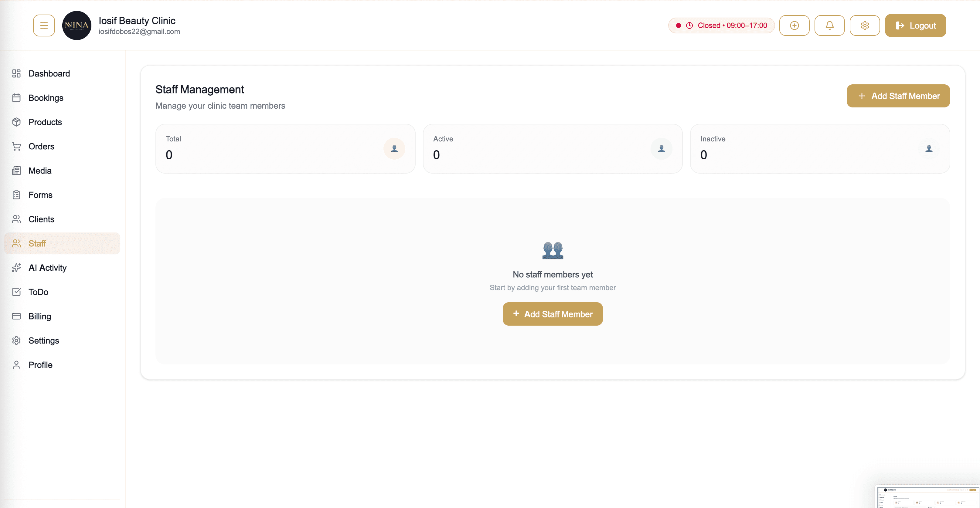Screen dimensions: 980x508
Task: Open notifications via the bell icon
Action: [x=829, y=25]
